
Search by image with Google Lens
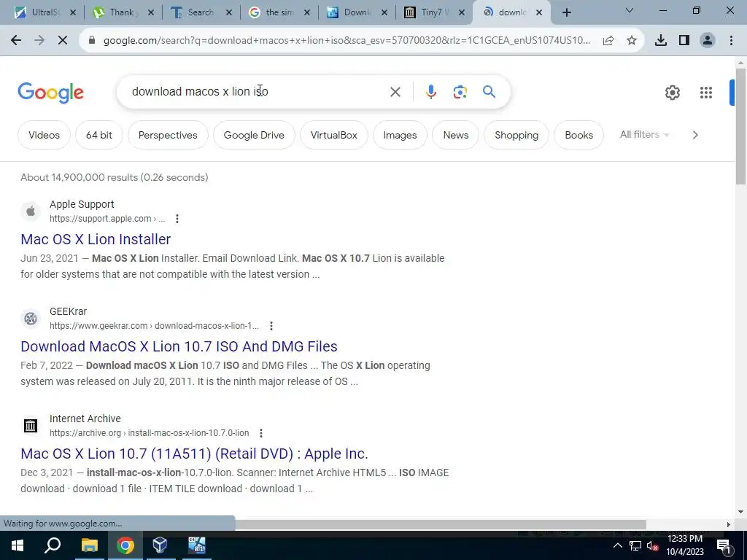[460, 92]
